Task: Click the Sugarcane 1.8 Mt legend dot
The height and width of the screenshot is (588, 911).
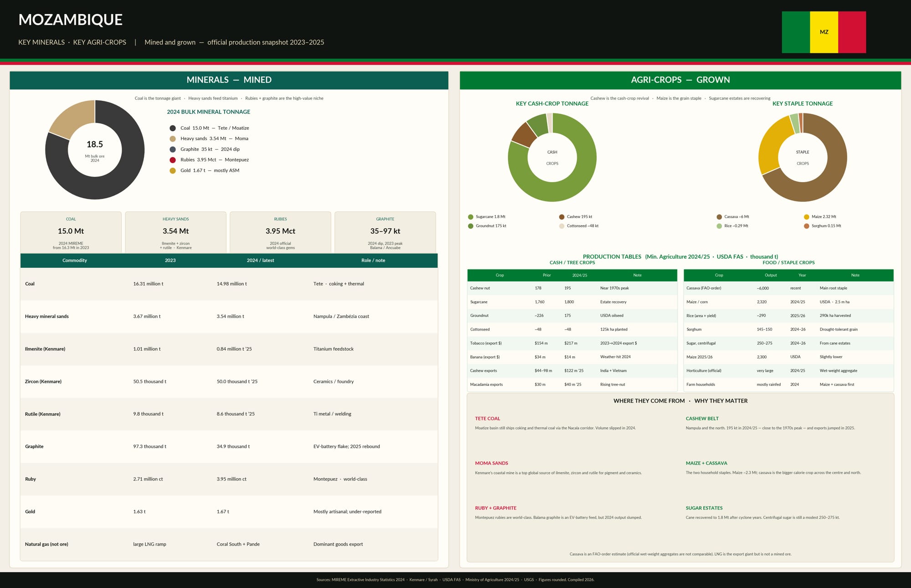Action: [471, 217]
